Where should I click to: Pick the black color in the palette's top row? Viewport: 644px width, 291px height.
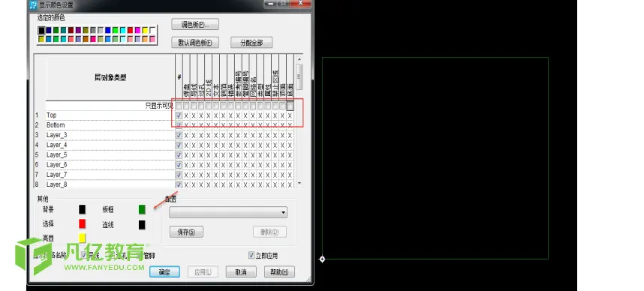click(x=41, y=30)
